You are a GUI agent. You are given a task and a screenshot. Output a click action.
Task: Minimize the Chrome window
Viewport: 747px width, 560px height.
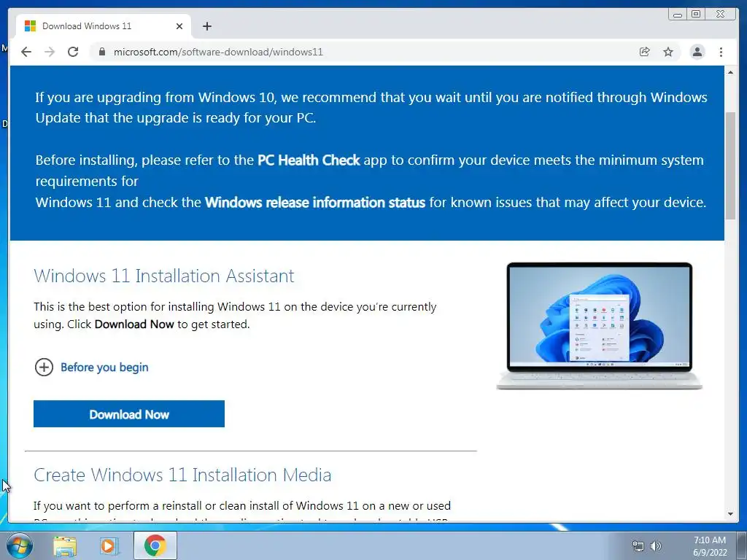678,15
